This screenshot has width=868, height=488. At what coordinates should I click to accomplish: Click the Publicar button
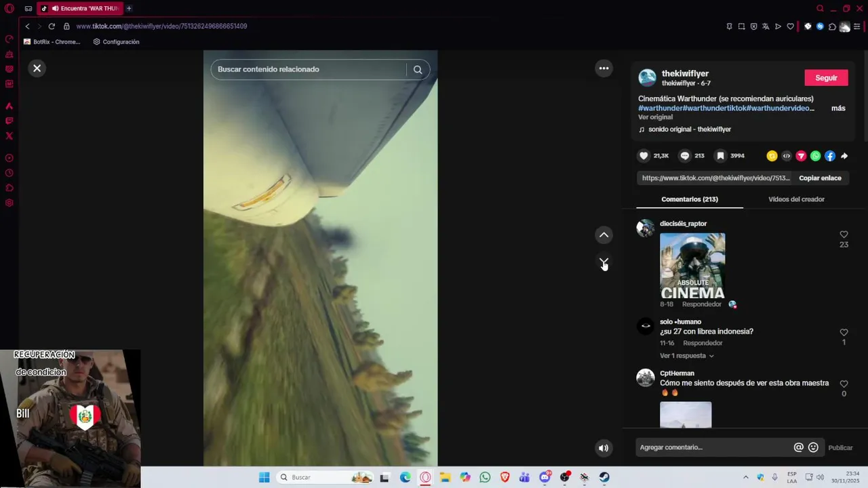pyautogui.click(x=840, y=447)
